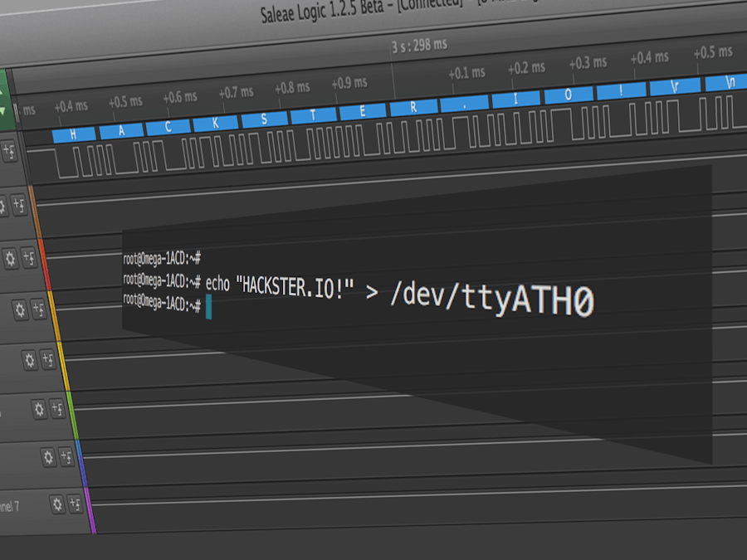This screenshot has height=560, width=747.
Task: Open gear settings for the blue channel
Action: 48,458
